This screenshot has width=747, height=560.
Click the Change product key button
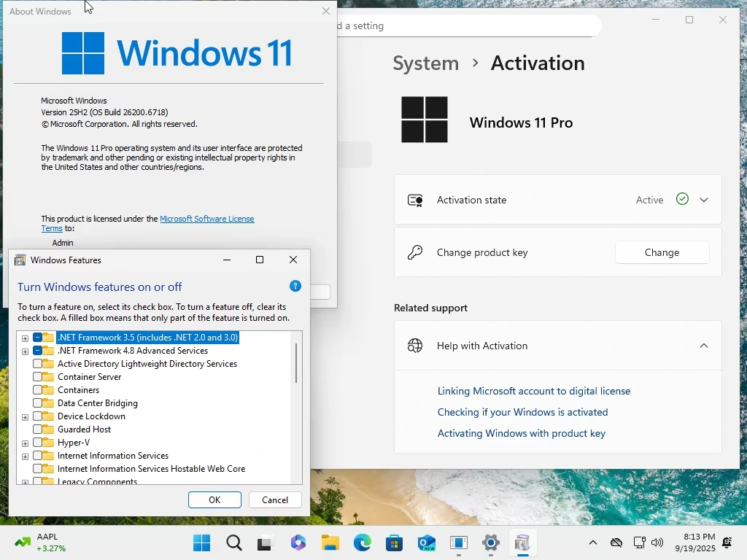pos(662,252)
